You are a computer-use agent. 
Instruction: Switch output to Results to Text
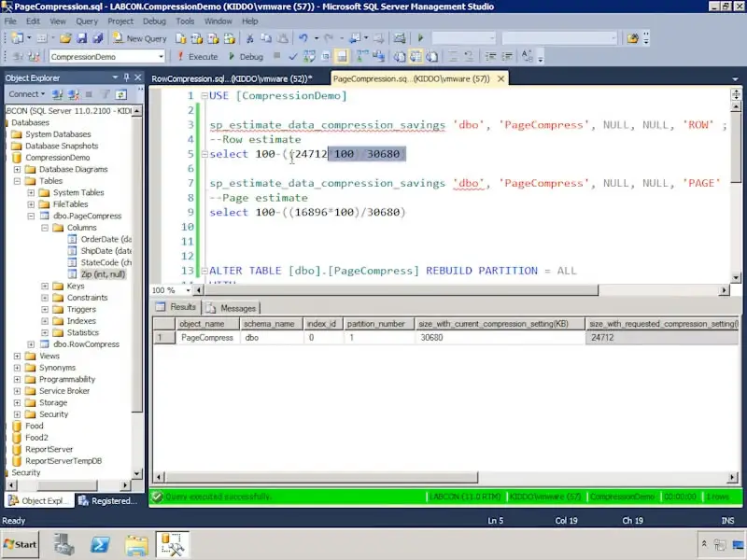[x=400, y=57]
